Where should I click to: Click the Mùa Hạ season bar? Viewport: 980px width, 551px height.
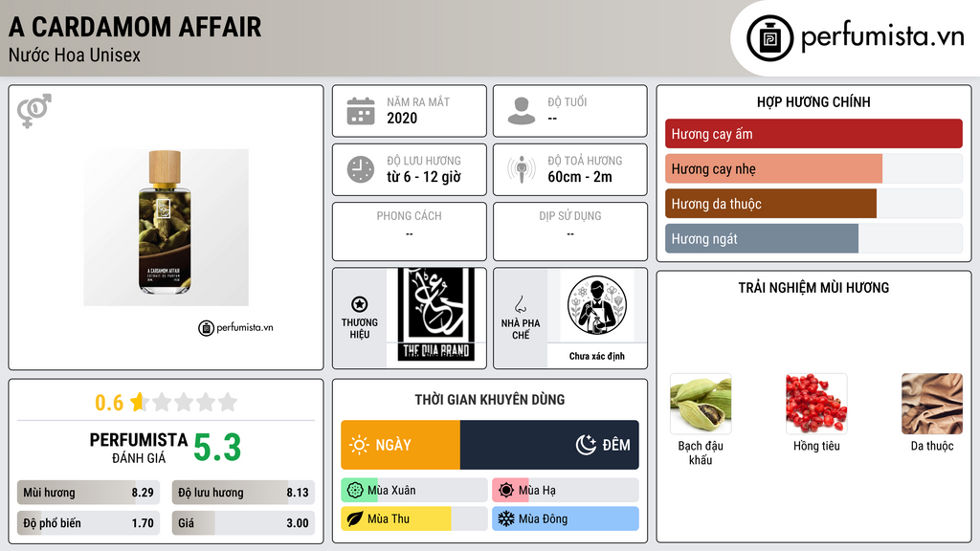point(566,491)
